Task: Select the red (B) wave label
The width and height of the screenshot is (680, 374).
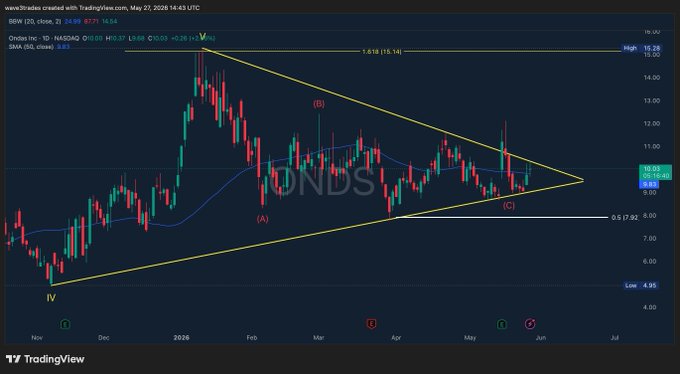Action: coord(319,104)
